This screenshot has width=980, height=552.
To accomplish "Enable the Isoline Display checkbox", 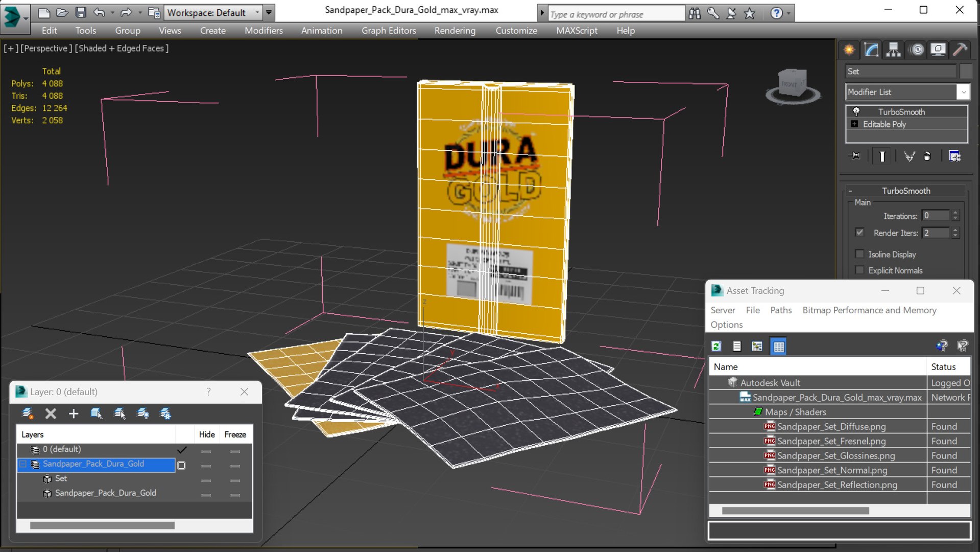I will coord(859,254).
